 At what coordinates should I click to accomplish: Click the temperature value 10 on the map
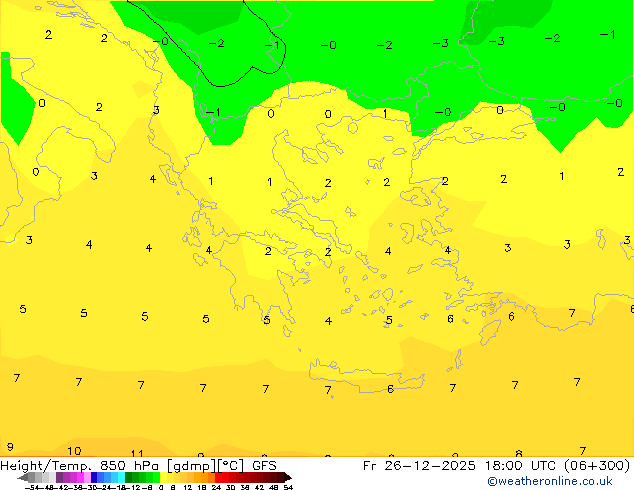point(74,451)
